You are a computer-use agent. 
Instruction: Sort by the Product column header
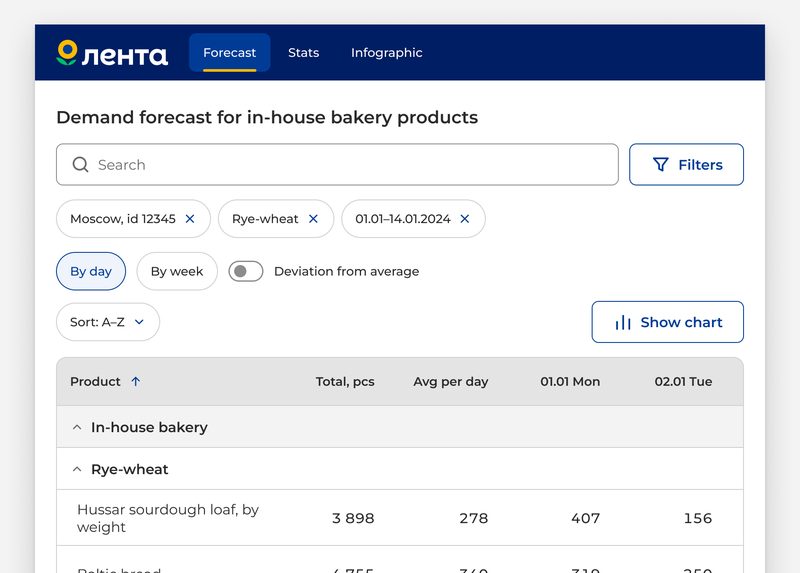pos(95,381)
